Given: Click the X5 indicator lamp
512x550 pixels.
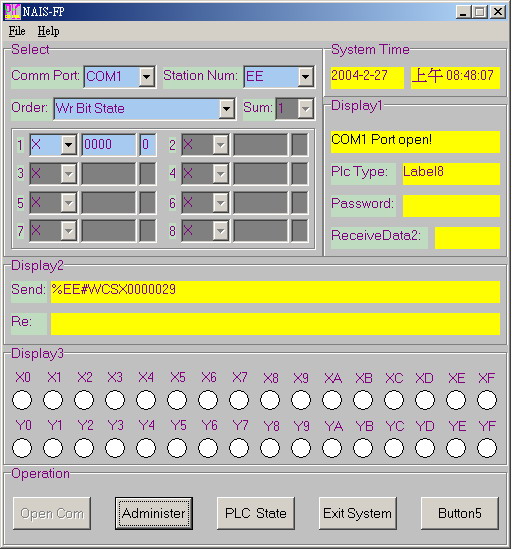Looking at the screenshot, I should [177, 400].
